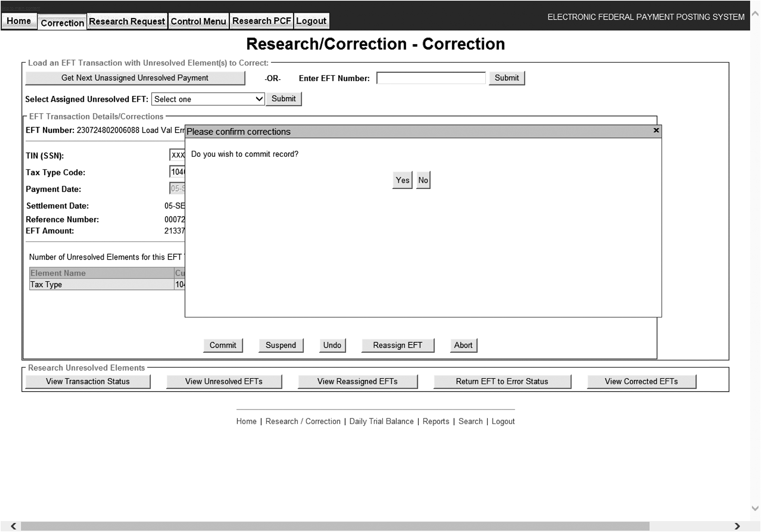Image resolution: width=761 pixels, height=532 pixels.
Task: Click Reassign EFT button
Action: (x=397, y=345)
